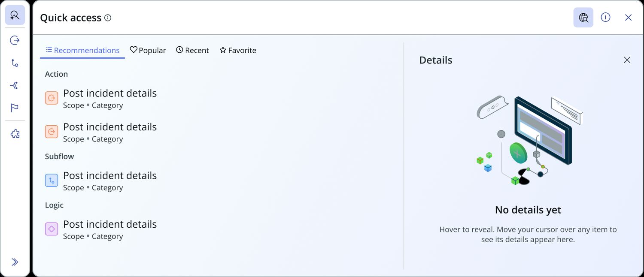
Task: Switch to the Recent tab
Action: (192, 50)
